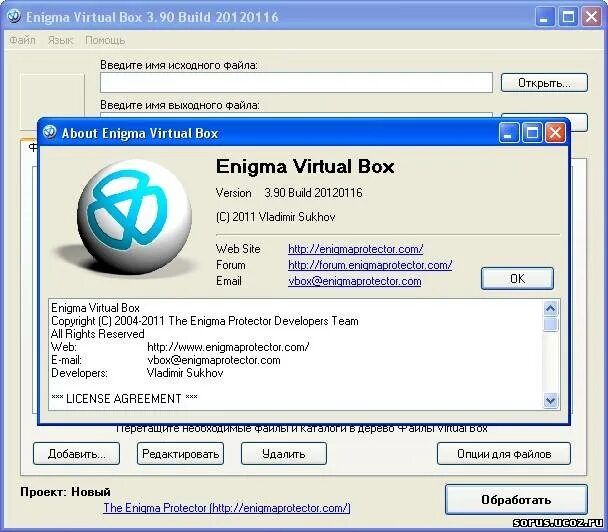The image size is (608, 532).
Task: Click 'All Rights Reserved' in license box
Action: [97, 334]
